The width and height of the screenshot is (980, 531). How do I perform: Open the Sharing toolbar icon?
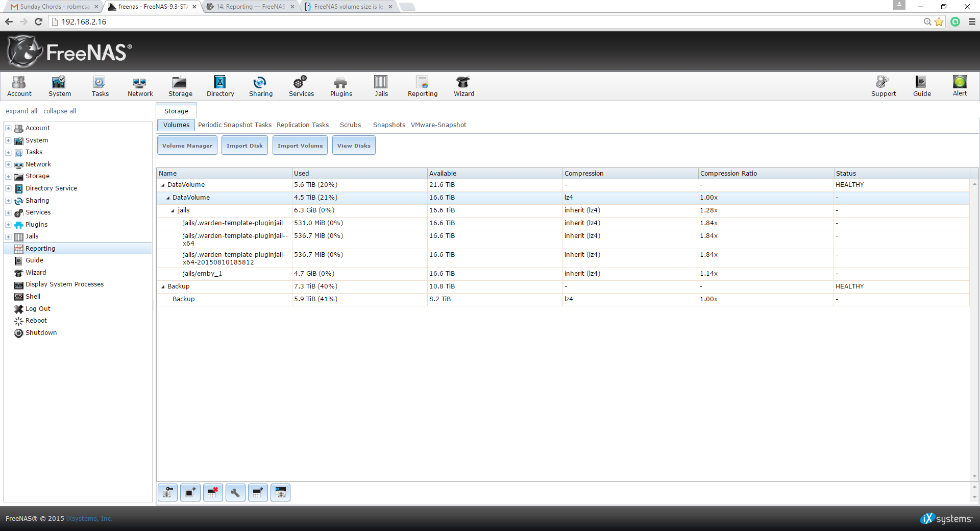click(260, 86)
